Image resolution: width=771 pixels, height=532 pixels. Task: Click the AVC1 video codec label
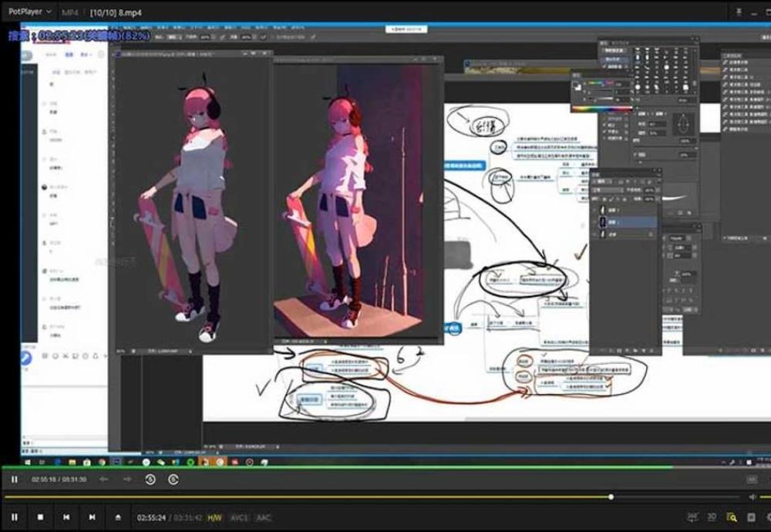coord(240,517)
